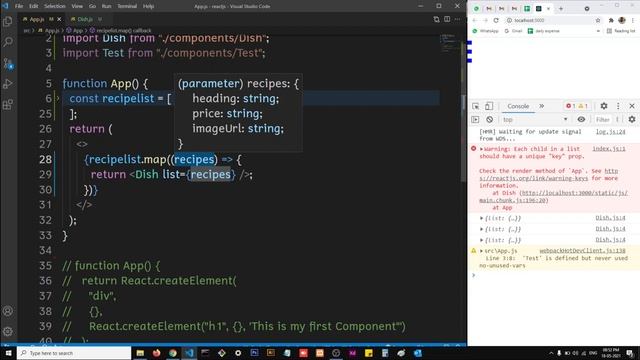Expand the key prop warning message
Screen dimensions: 640x360
[482, 149]
